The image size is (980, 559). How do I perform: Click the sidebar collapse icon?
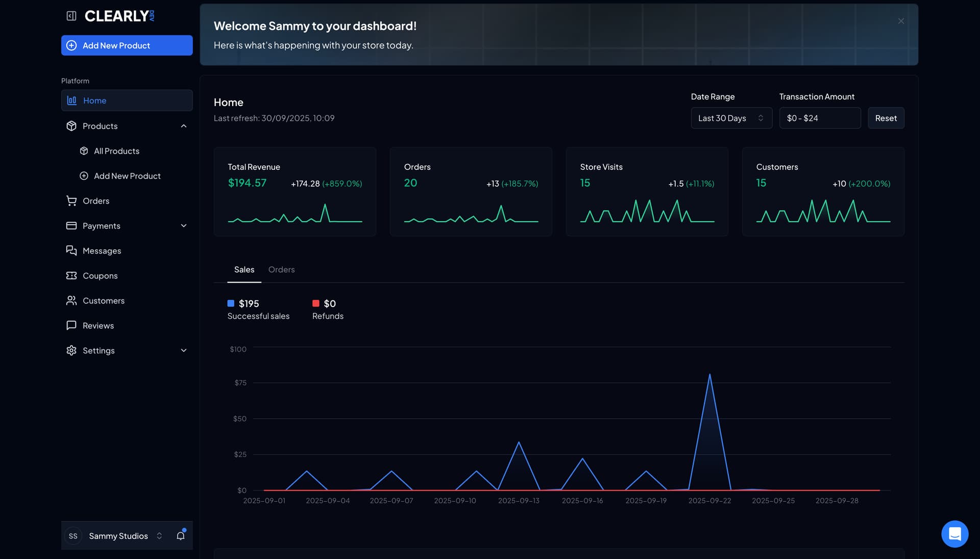point(71,16)
